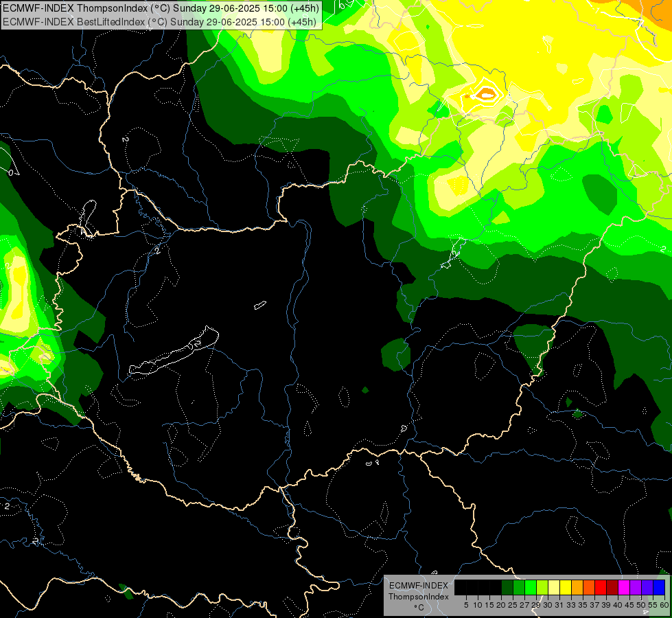Pick the dark green 20–25 legend swatch

pos(507,587)
